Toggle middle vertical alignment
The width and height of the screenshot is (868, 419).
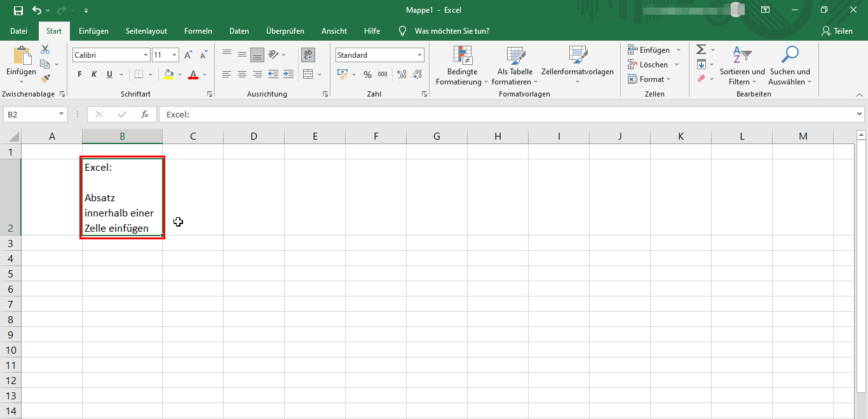pyautogui.click(x=242, y=55)
